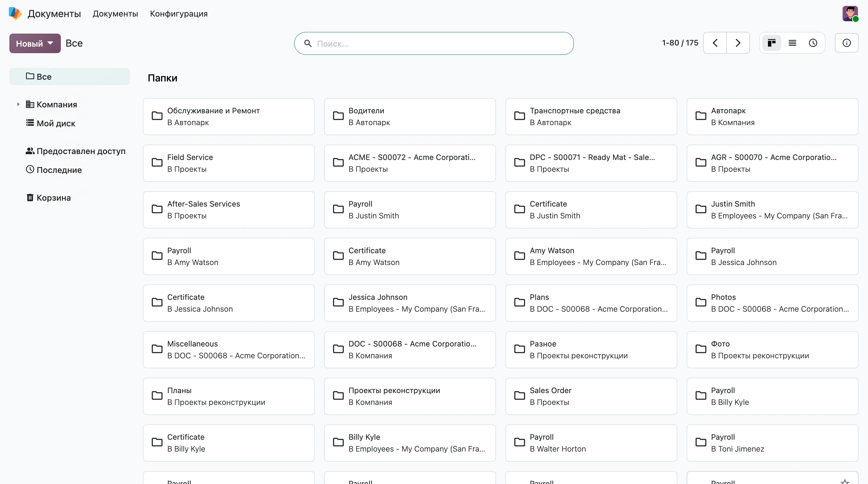Focus the Поиск search field

click(x=434, y=43)
